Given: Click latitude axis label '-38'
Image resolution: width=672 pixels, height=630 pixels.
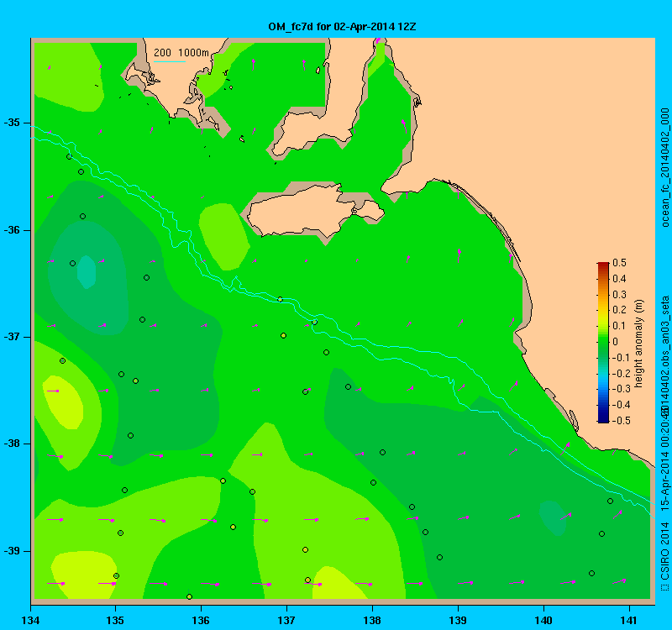Looking at the screenshot, I should 12,444.
